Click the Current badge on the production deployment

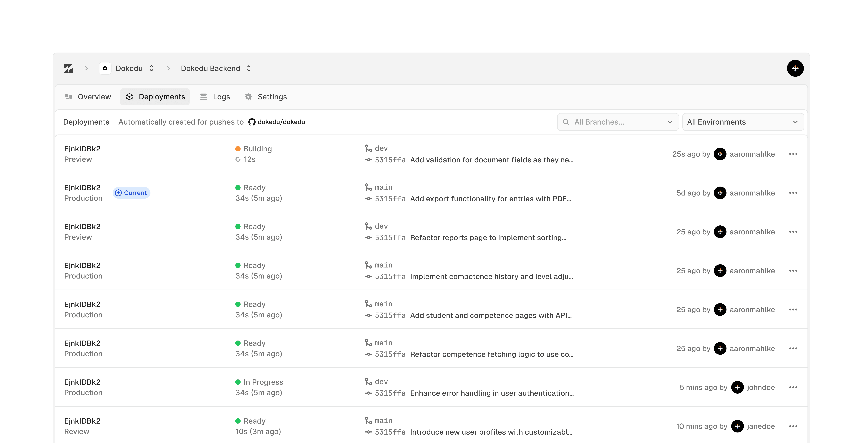point(131,193)
